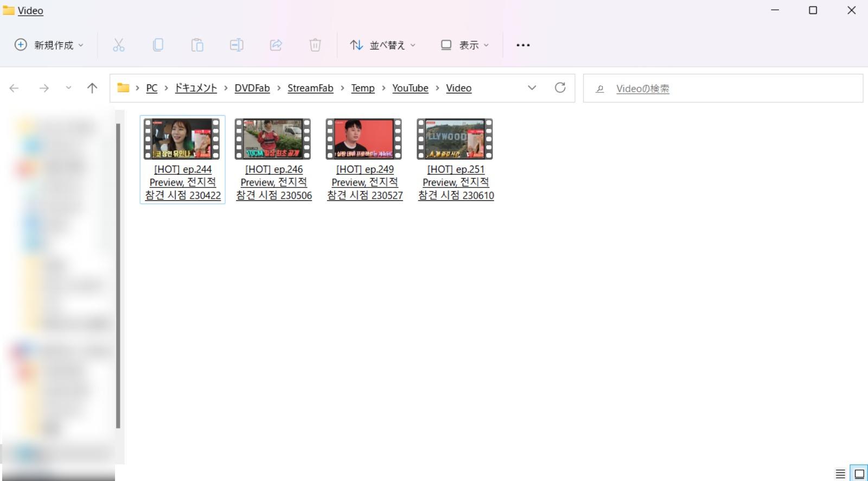This screenshot has width=868, height=481.
Task: Go forward with the right arrow
Action: (44, 88)
